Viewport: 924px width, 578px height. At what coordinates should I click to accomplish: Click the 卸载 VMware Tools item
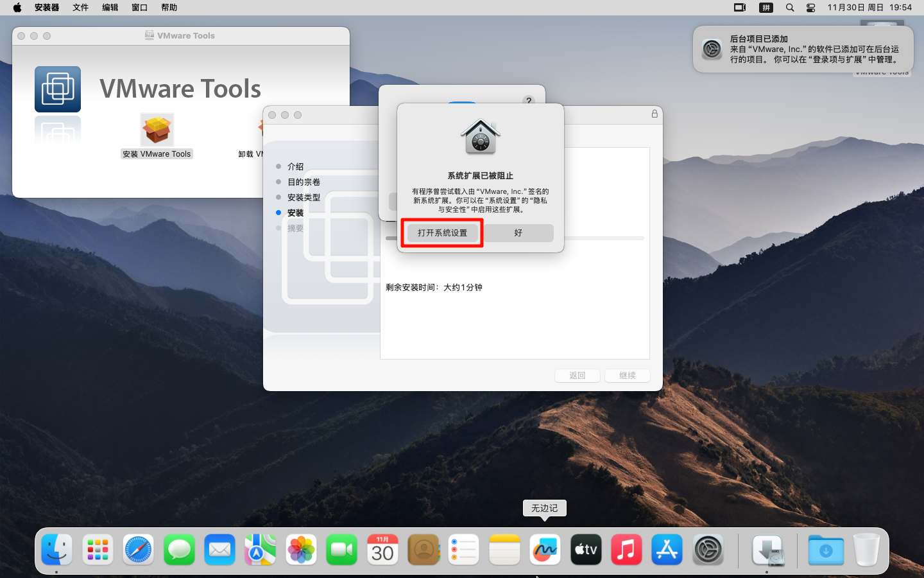pos(251,154)
